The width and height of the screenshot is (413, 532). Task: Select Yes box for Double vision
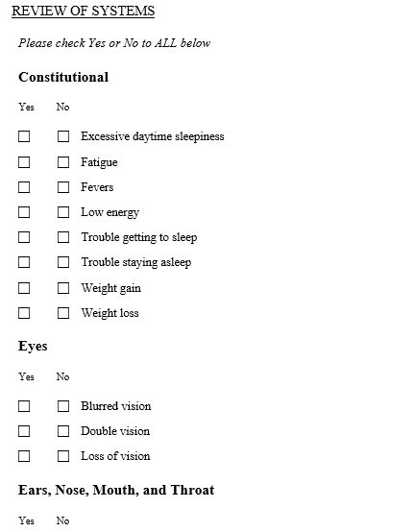click(24, 431)
